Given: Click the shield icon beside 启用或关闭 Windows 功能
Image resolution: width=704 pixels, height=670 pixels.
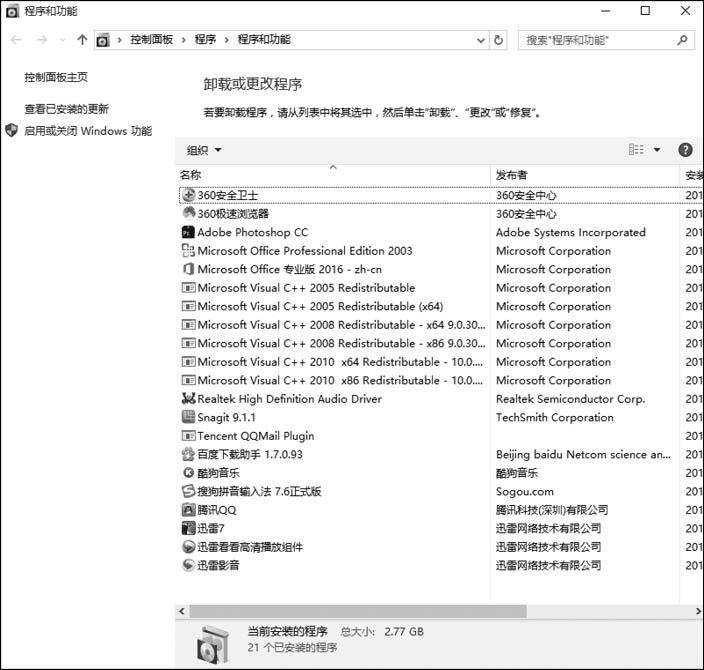Looking at the screenshot, I should click(x=12, y=131).
